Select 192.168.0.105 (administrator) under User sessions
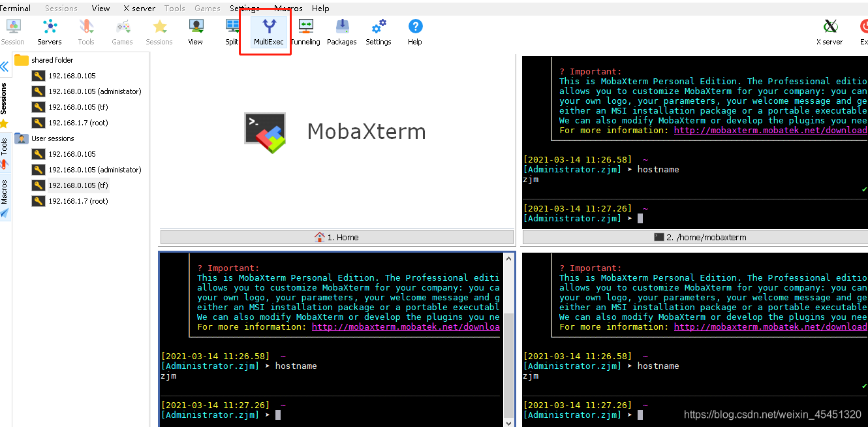This screenshot has height=427, width=868. (95, 170)
